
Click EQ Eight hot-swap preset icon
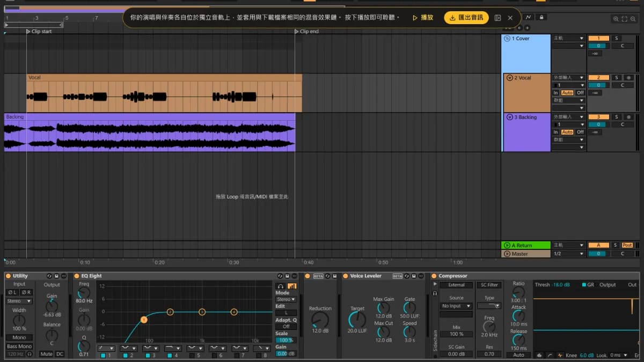280,276
